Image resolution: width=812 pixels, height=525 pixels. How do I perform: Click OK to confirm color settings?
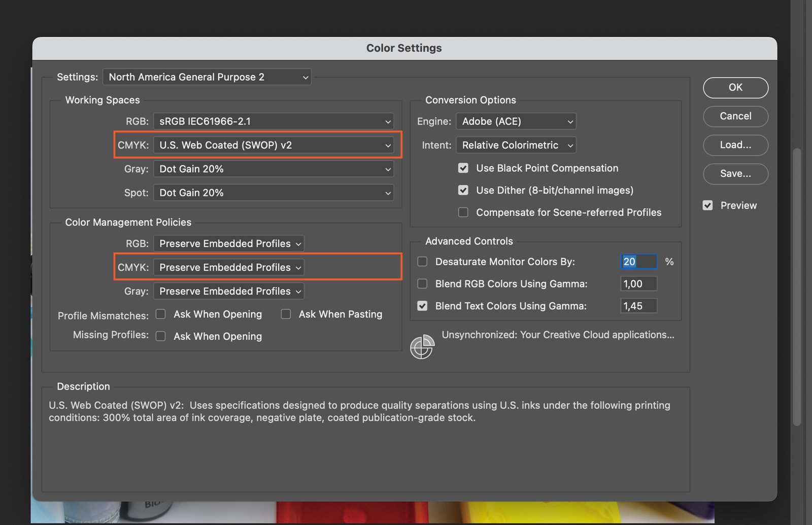pos(735,87)
